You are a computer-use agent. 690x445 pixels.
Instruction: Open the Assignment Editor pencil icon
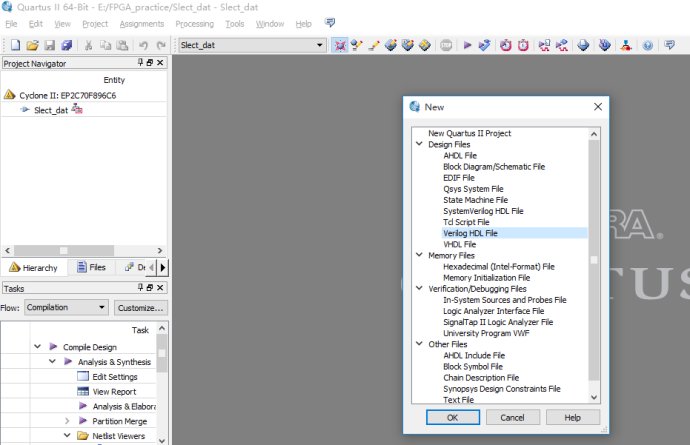(374, 45)
